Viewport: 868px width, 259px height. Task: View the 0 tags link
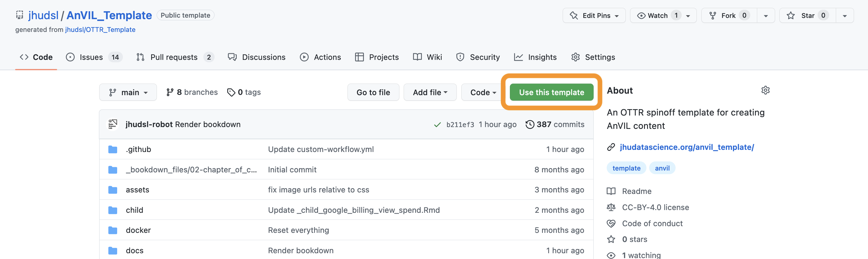click(244, 92)
